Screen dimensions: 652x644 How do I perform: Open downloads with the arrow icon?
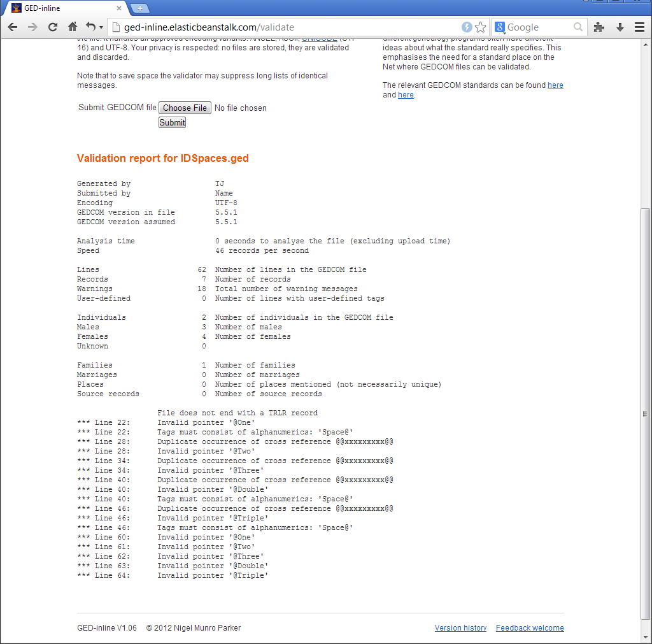click(x=619, y=27)
